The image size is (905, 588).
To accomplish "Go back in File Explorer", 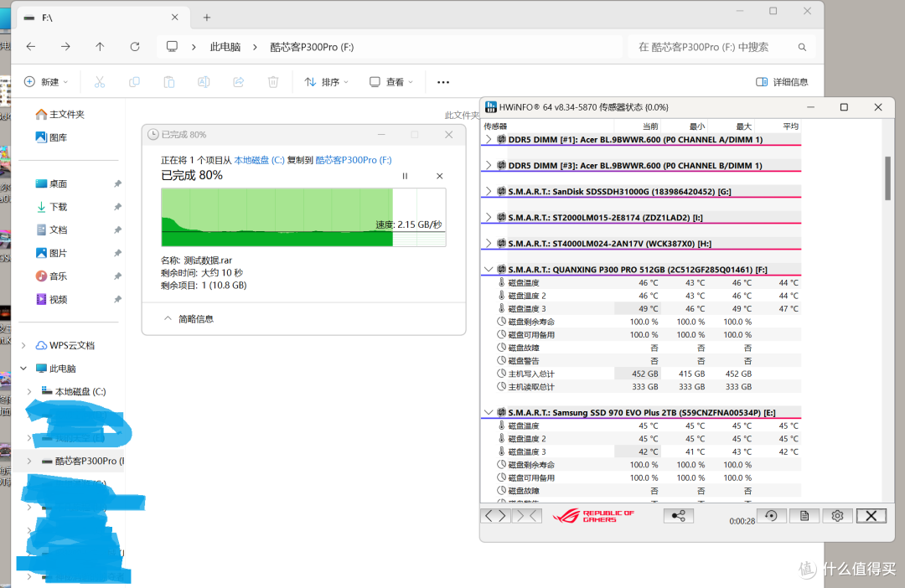I will (x=31, y=47).
